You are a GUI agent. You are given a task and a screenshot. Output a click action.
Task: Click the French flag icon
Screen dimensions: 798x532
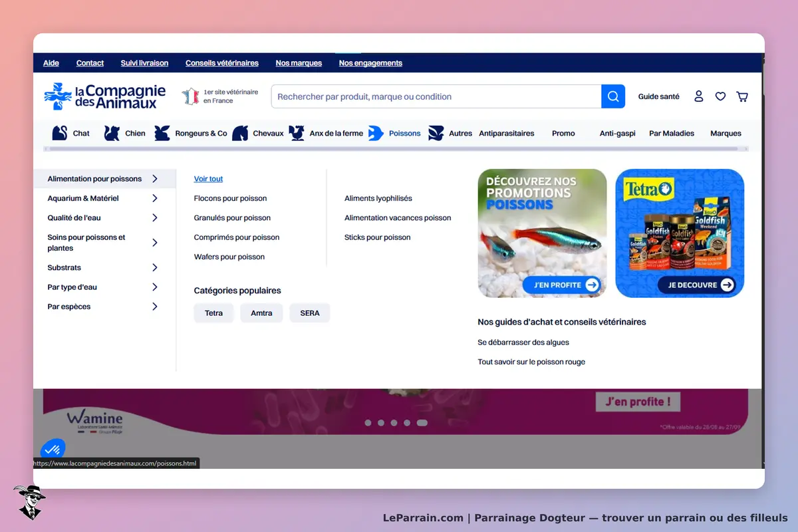click(x=191, y=96)
